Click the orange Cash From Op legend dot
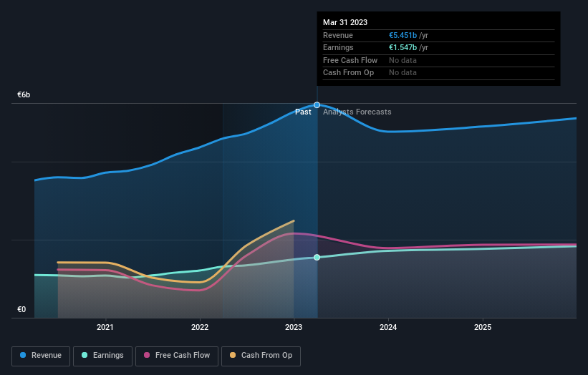Image resolution: width=588 pixels, height=375 pixels. click(x=233, y=355)
